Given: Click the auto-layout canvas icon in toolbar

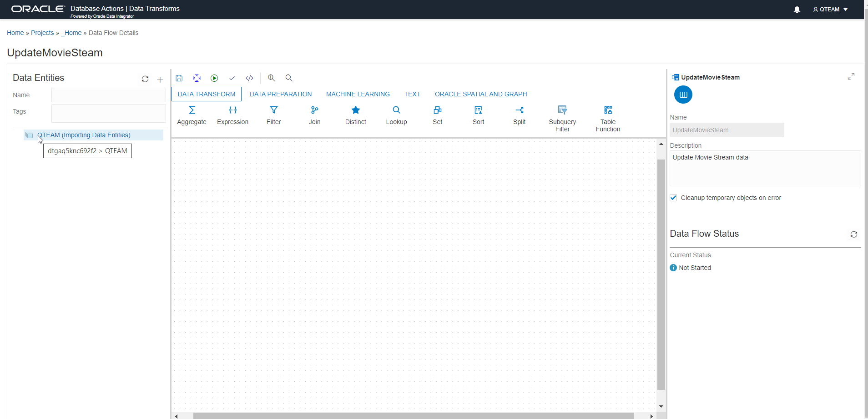Looking at the screenshot, I should 197,78.
